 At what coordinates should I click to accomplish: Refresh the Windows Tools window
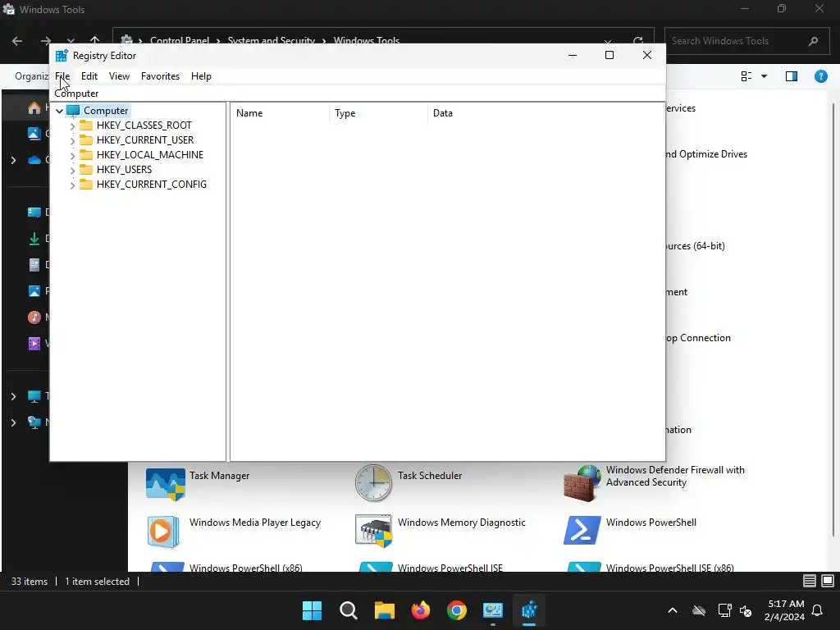pyautogui.click(x=637, y=41)
